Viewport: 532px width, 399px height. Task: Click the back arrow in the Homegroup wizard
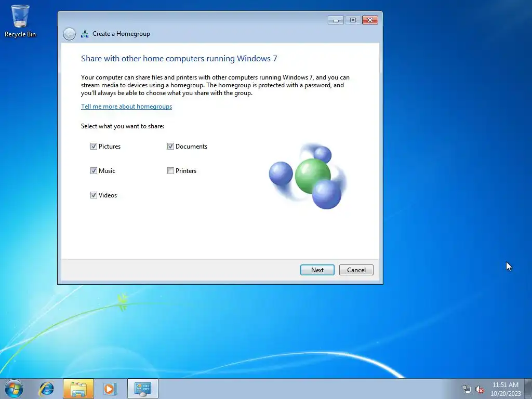coord(69,34)
